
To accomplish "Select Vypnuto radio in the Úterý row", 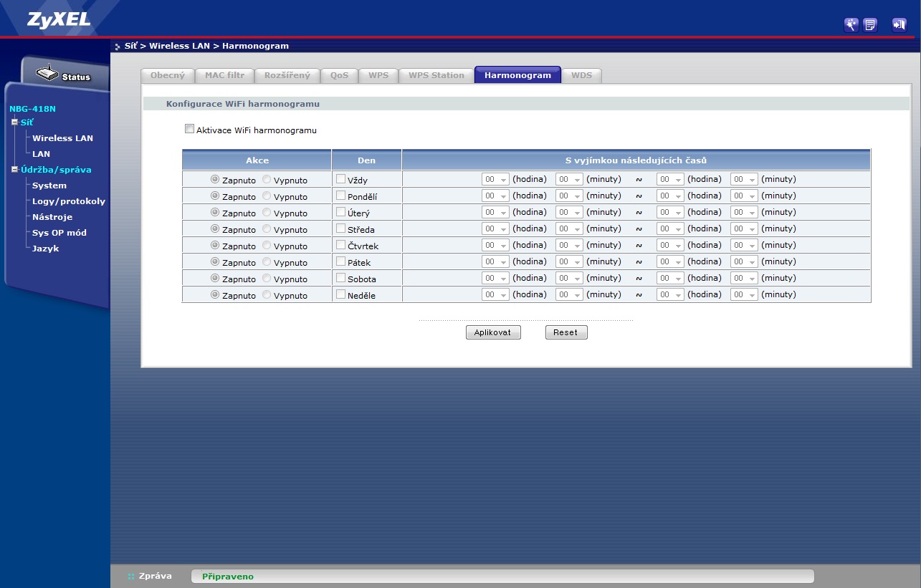I will [x=267, y=212].
